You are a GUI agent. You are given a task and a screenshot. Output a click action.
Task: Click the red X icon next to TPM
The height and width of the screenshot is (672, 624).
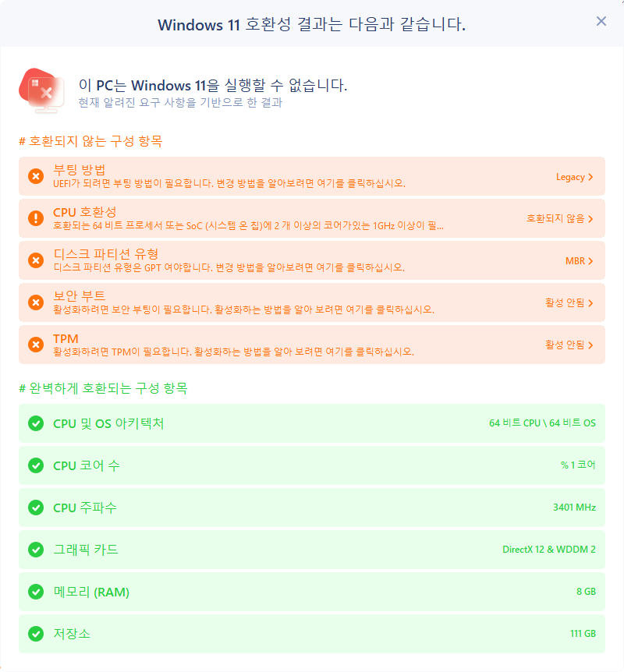[35, 345]
